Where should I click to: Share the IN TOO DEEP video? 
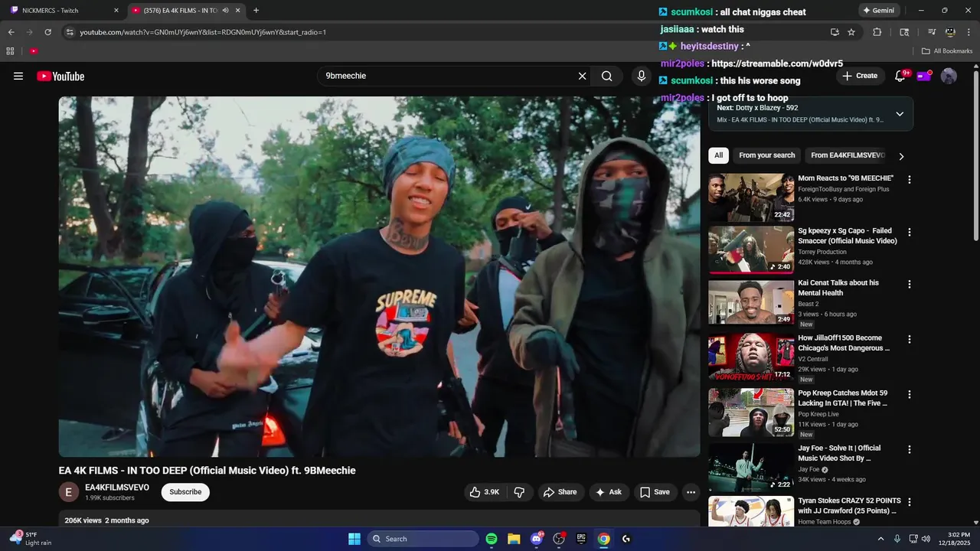tap(560, 492)
